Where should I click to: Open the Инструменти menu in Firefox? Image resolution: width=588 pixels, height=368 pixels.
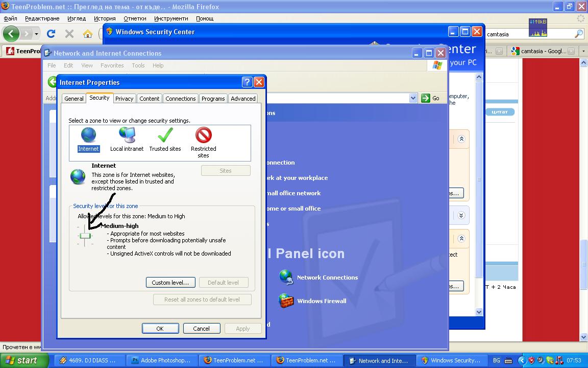point(171,18)
